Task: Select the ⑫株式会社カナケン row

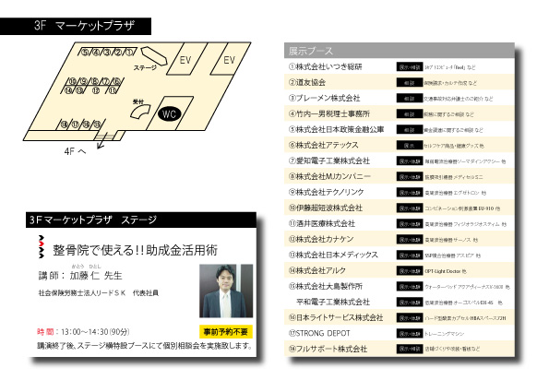Action: tap(400, 239)
